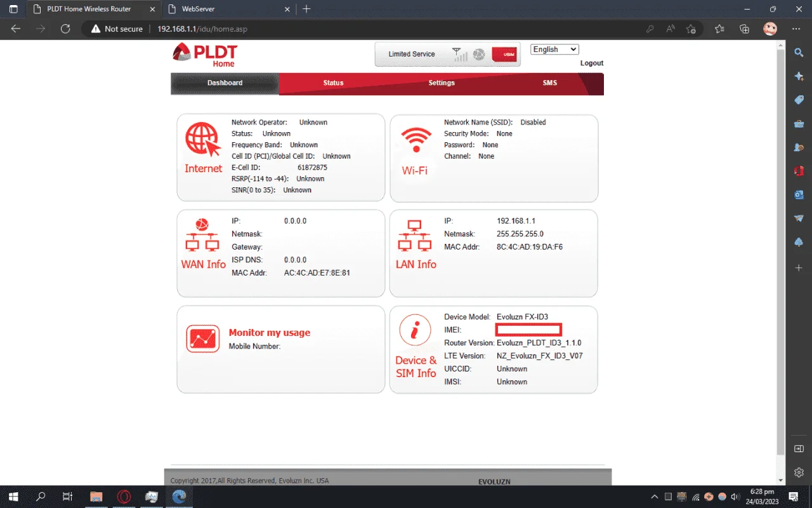This screenshot has width=812, height=508.
Task: Refresh the router page
Action: 65,29
